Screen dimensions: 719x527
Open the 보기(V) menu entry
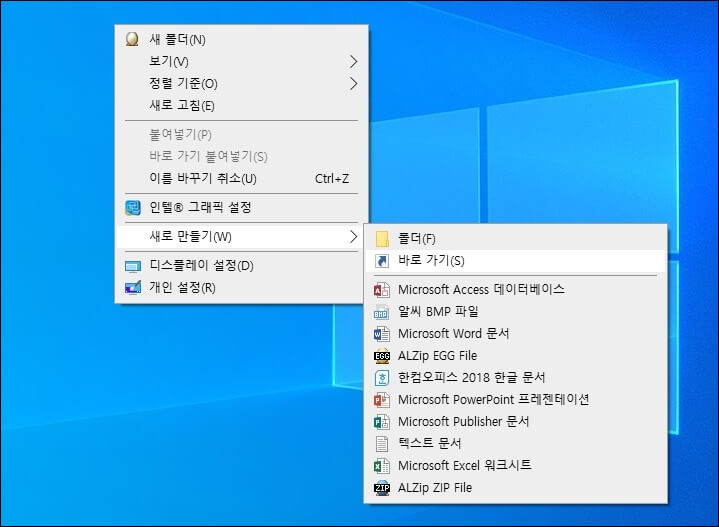[x=242, y=61]
